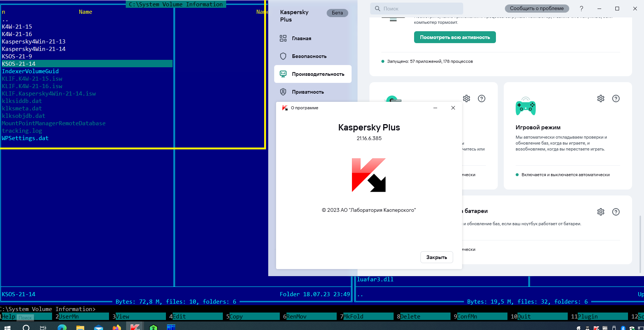Select KLIF.Kaspersky4Win-21-14.isw file

coord(49,94)
